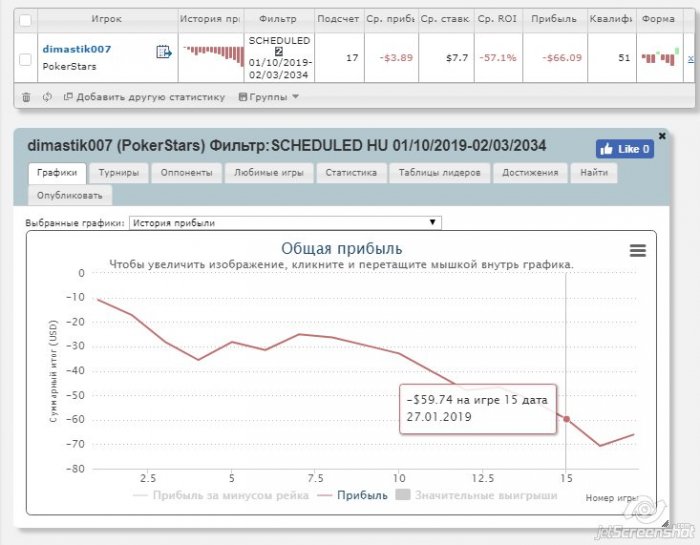Screen dimensions: 700x545
Task: Sort by the Форма column header
Action: [x=658, y=19]
